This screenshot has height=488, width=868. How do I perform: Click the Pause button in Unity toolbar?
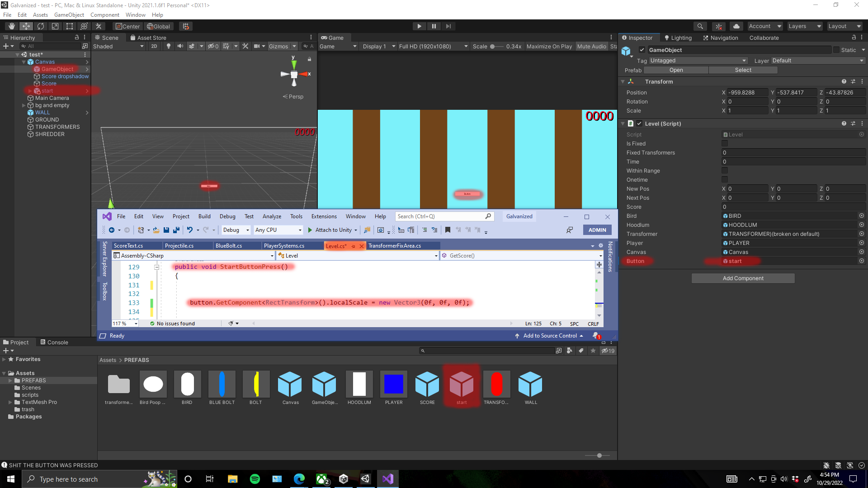(434, 26)
